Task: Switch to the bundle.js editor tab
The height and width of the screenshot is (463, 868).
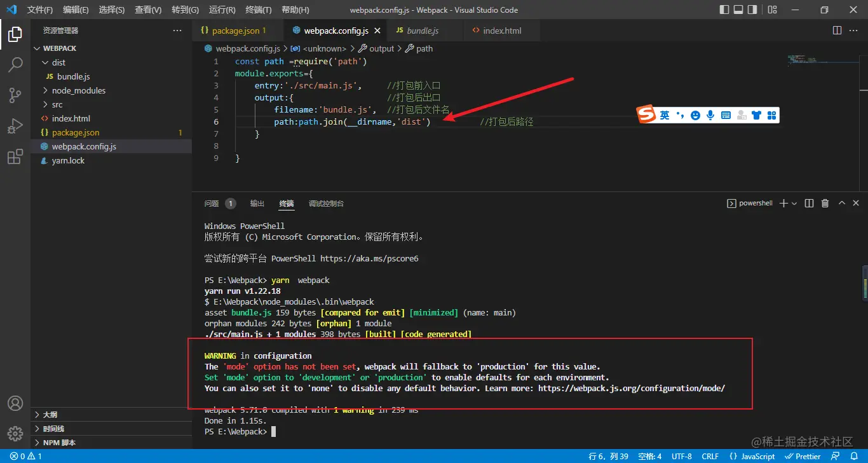Action: [423, 31]
